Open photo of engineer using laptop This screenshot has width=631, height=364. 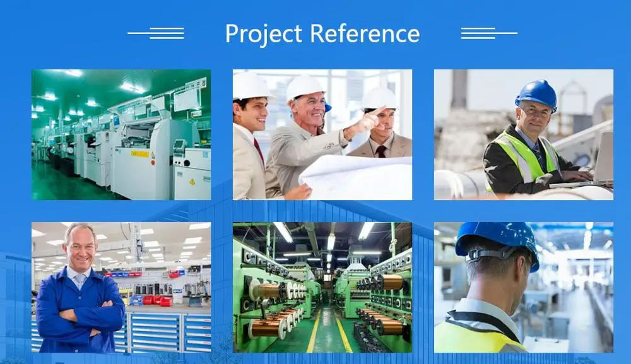pos(523,134)
